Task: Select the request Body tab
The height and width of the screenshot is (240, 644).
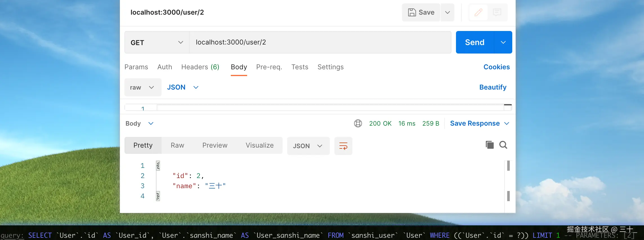Action: pos(239,67)
